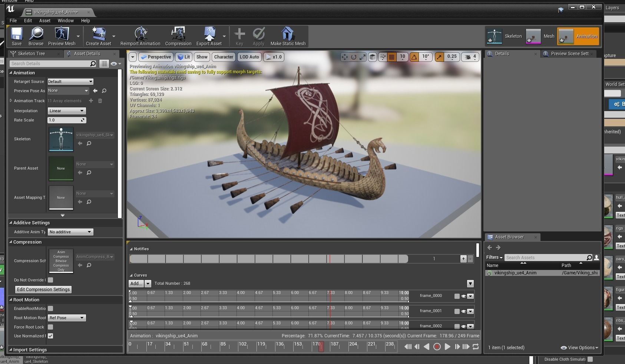This screenshot has width=625, height=364.
Task: Open Preview Pose Asset dropdown
Action: 68,91
